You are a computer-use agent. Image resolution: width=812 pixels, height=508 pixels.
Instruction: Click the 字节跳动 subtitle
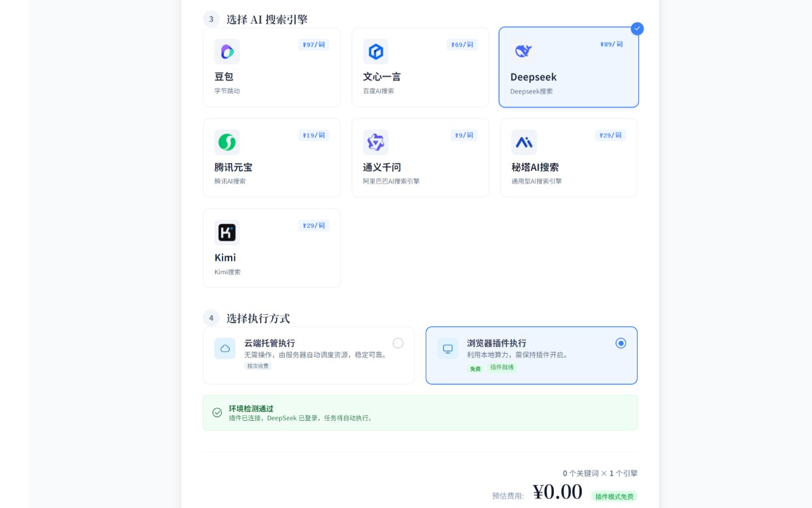(x=227, y=91)
